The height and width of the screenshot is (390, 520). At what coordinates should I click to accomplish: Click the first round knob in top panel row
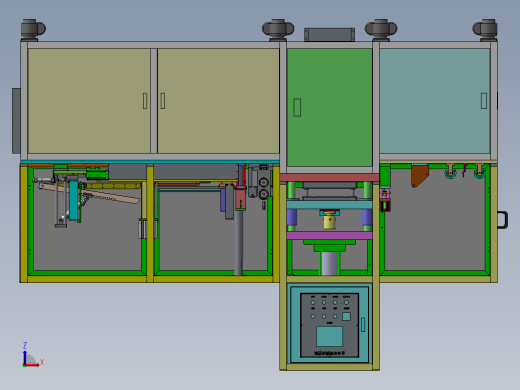pyautogui.click(x=313, y=303)
